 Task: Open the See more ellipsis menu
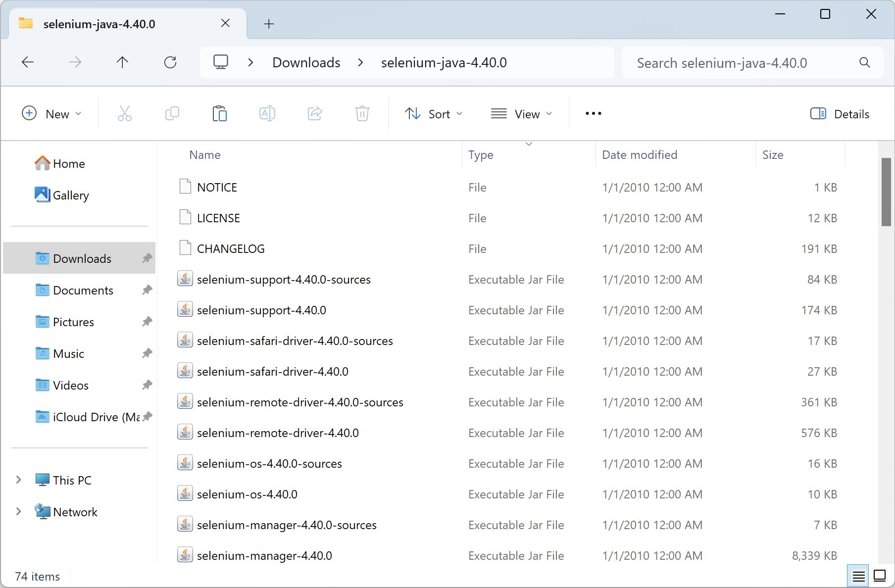pos(593,113)
